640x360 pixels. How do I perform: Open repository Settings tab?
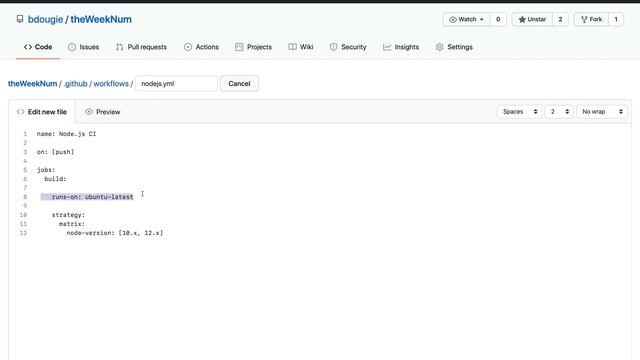tap(454, 47)
